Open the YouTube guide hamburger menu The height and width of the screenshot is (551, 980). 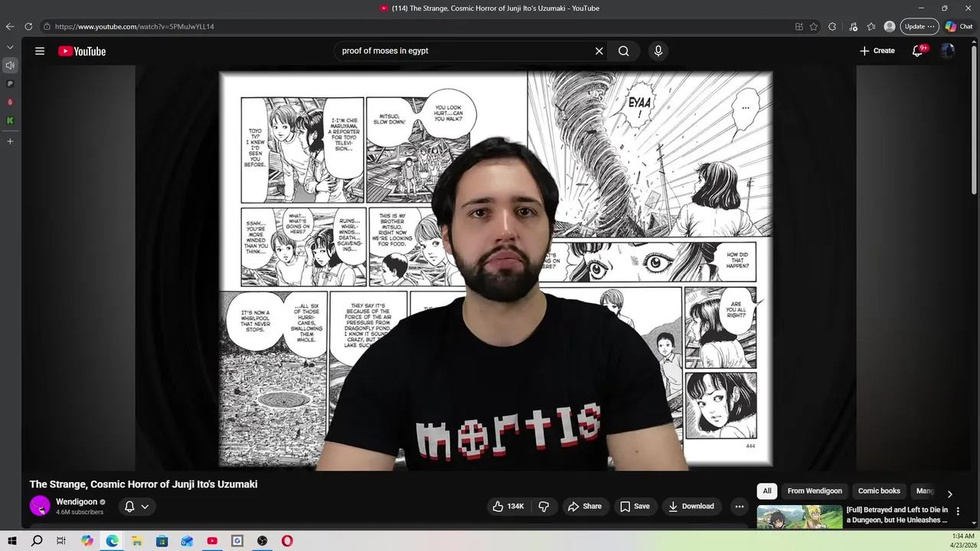click(40, 51)
